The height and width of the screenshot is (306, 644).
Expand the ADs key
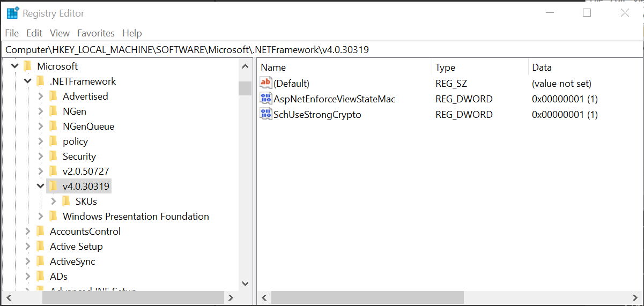(27, 277)
